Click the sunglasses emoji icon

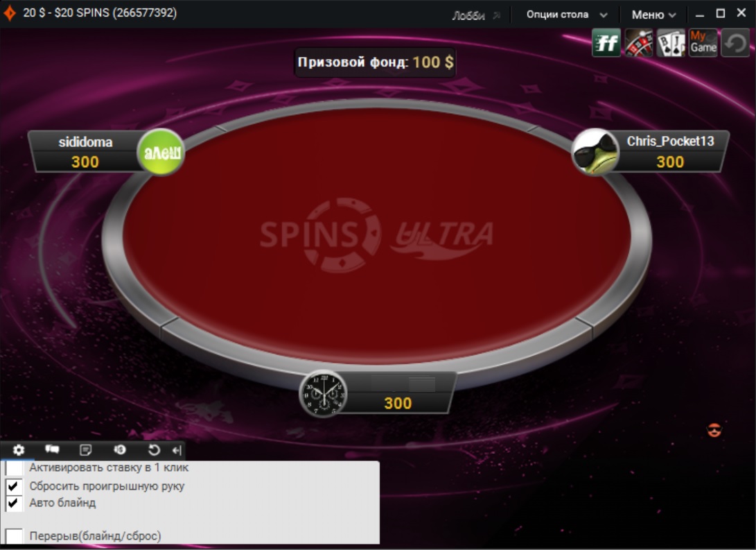point(714,430)
